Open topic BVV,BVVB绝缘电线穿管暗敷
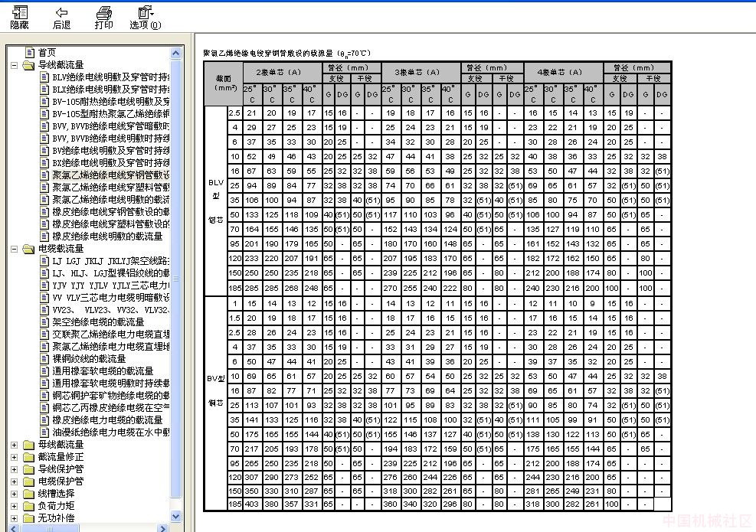The image size is (756, 532). click(x=111, y=126)
